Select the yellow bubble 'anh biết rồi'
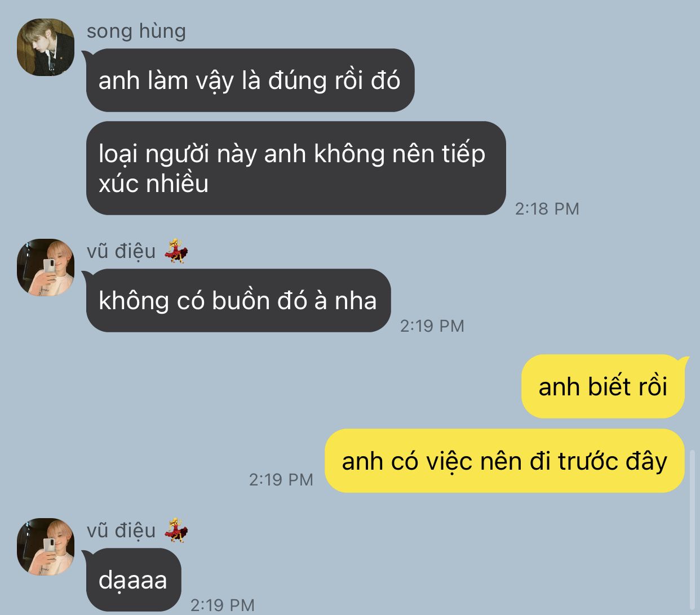This screenshot has height=615, width=700. pyautogui.click(x=603, y=386)
